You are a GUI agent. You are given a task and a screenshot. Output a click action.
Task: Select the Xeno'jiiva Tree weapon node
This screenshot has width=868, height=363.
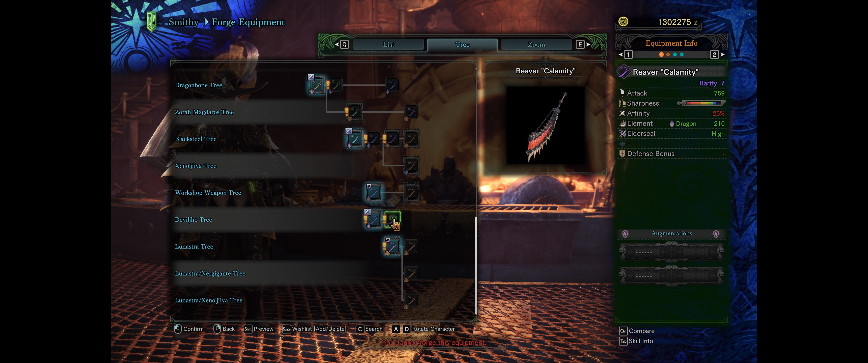(x=411, y=166)
